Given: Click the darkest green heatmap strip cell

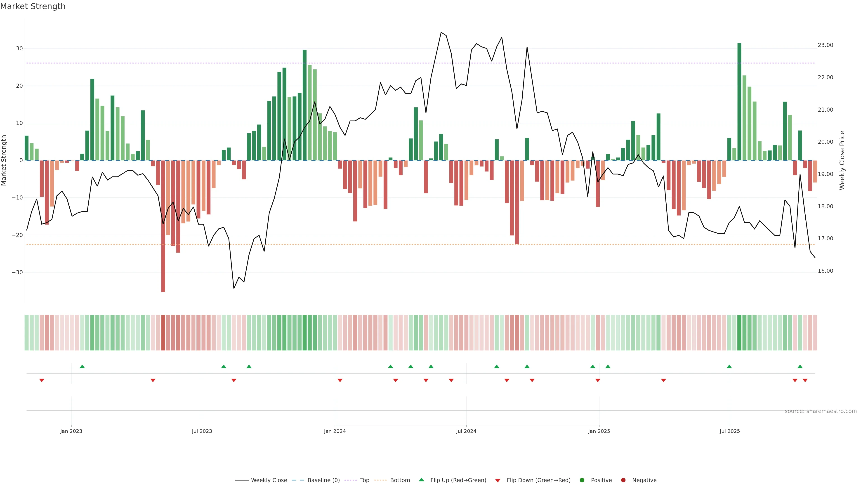Looking at the screenshot, I should coord(739,333).
